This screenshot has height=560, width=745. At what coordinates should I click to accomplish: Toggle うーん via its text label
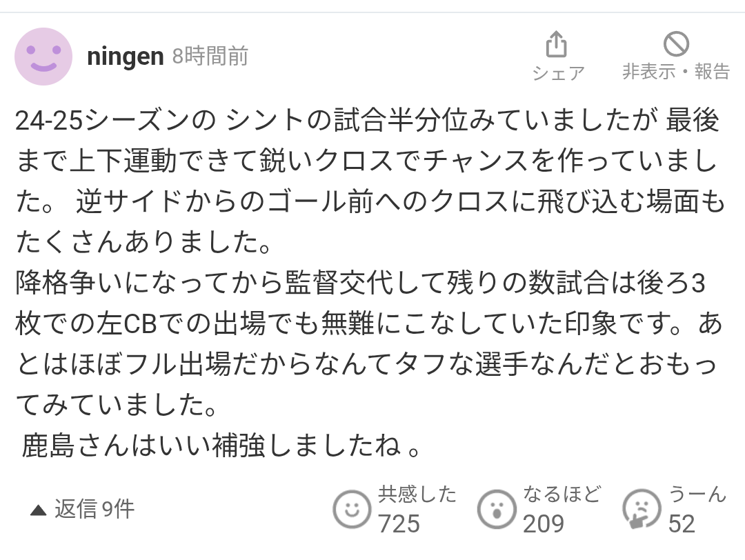coord(697,494)
